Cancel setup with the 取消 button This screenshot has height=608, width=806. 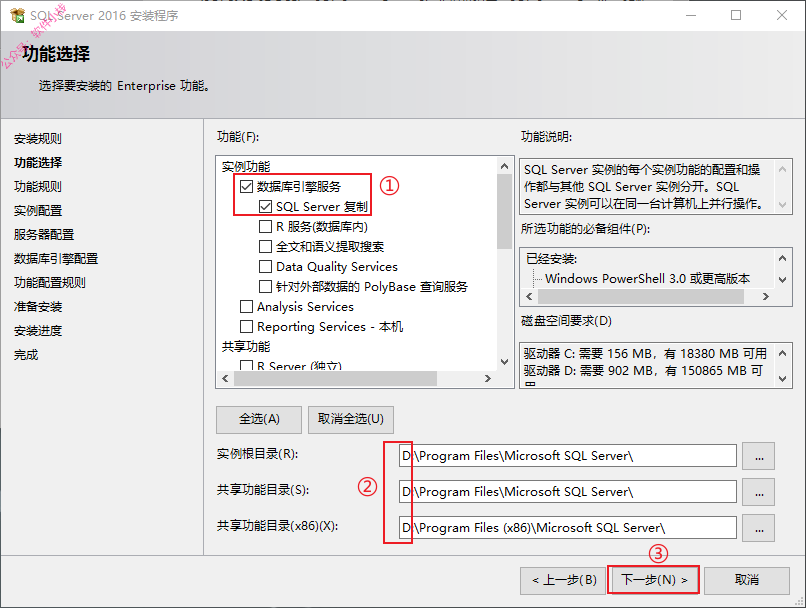tap(747, 580)
